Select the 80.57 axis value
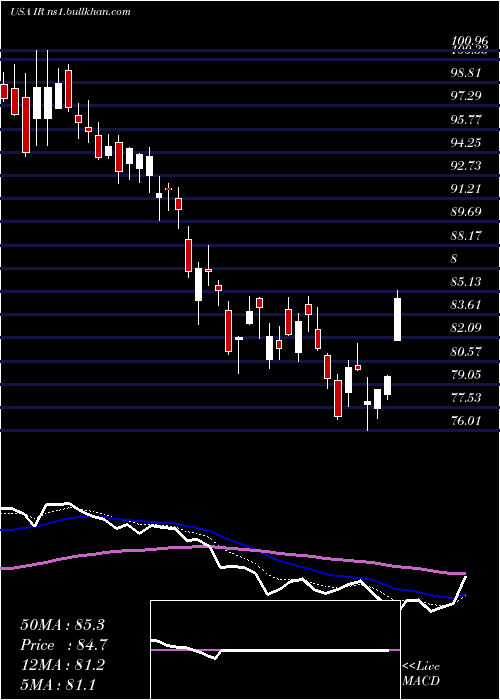This screenshot has width=500, height=700. (467, 352)
